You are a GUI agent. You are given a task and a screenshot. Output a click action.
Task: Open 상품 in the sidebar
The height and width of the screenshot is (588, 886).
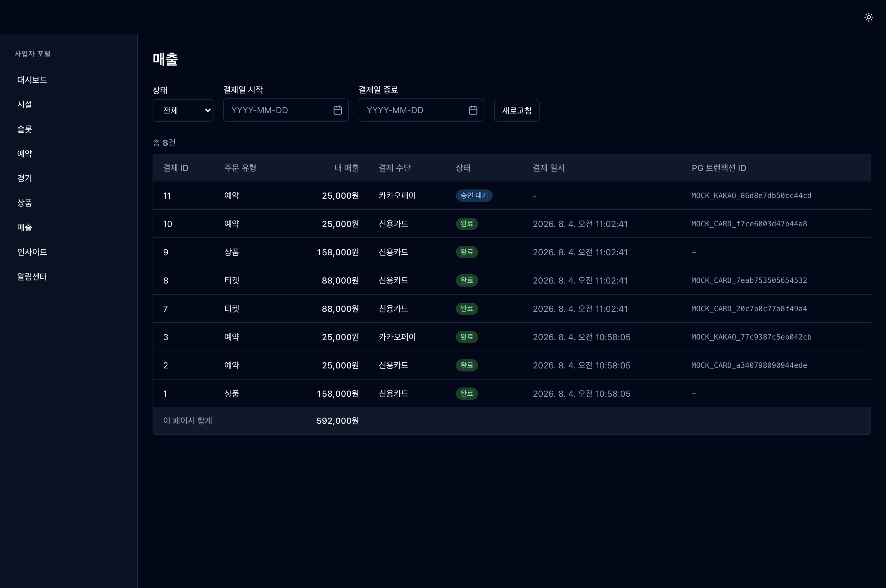click(x=25, y=203)
